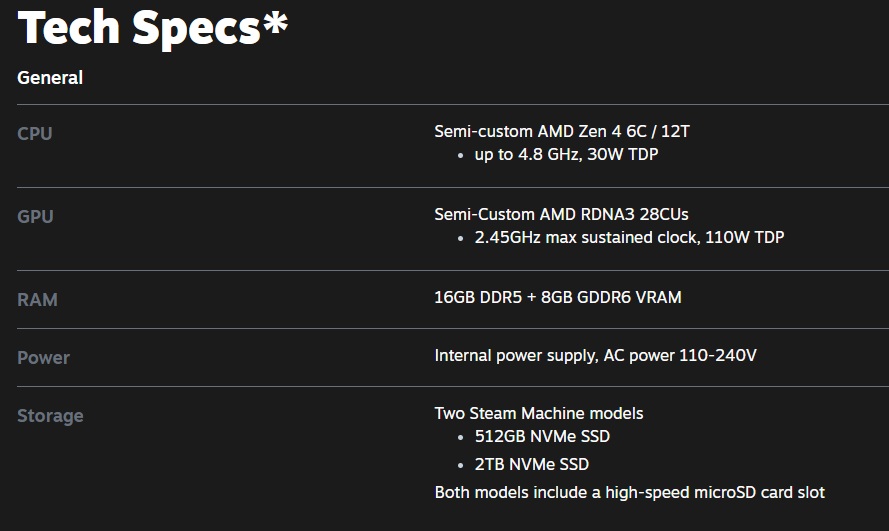Click the asterisk after Tech Specs

click(275, 24)
